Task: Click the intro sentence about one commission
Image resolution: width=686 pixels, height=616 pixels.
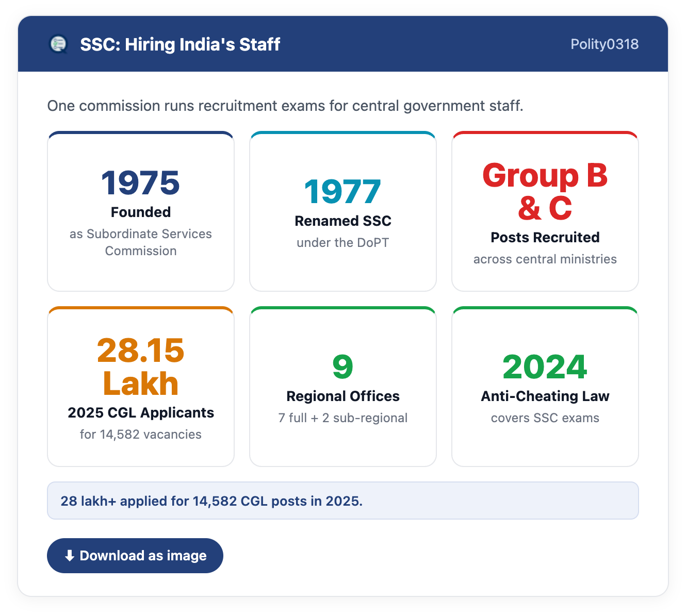Action: [x=285, y=106]
